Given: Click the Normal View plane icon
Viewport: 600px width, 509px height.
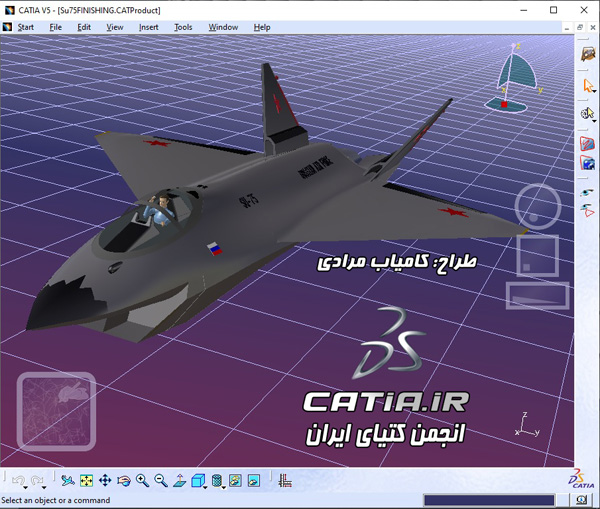Looking at the screenshot, I should pos(179,480).
